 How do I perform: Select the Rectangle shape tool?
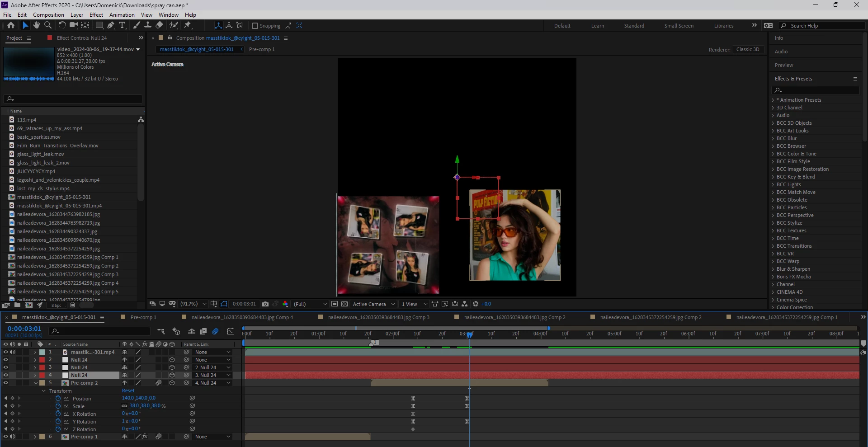[x=99, y=25]
